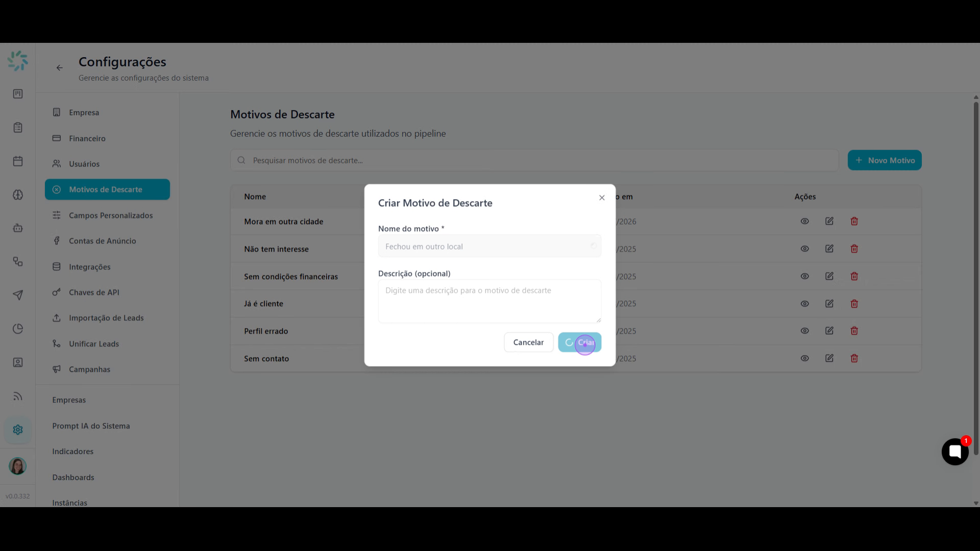Open Unificar Leads settings
This screenshot has width=980, height=551.
coord(107,344)
